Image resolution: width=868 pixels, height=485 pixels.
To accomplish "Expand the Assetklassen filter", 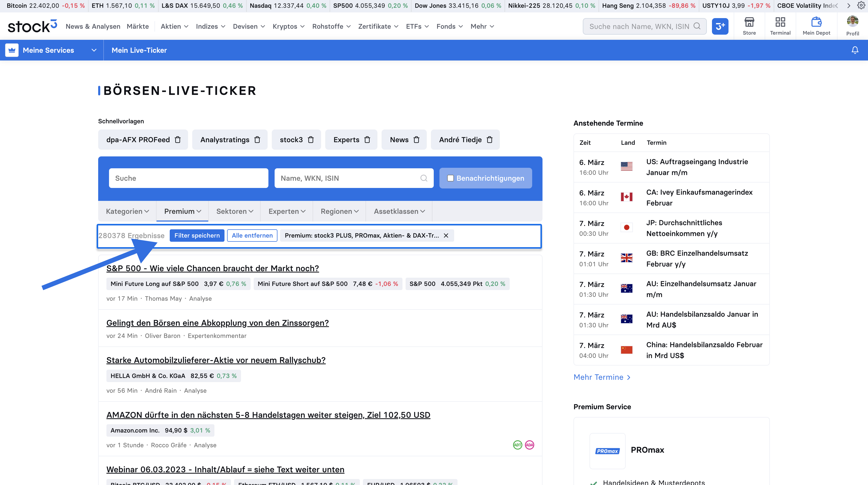I will tap(399, 211).
